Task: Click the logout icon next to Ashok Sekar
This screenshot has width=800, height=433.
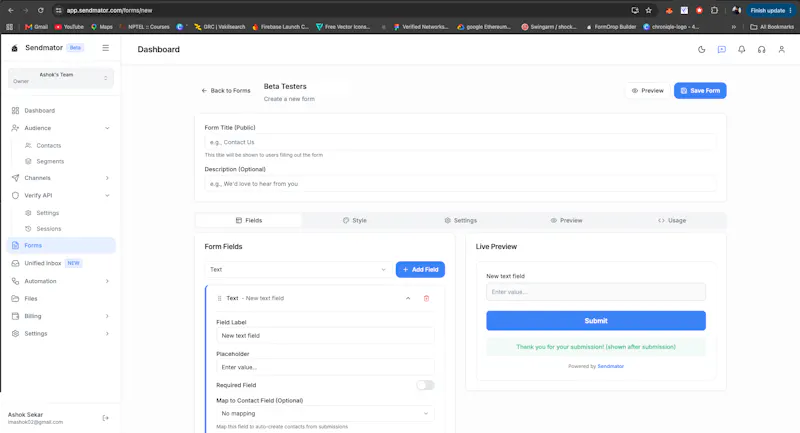Action: pyautogui.click(x=106, y=418)
